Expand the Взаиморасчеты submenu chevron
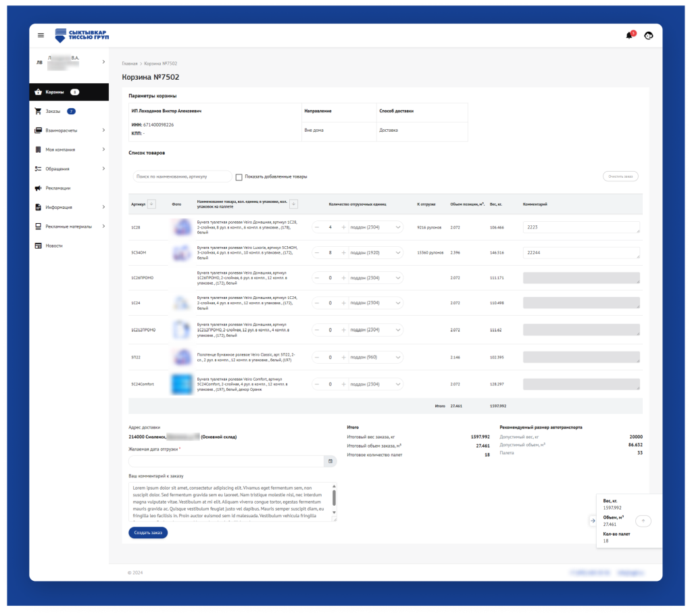692x616 pixels. pyautogui.click(x=103, y=131)
